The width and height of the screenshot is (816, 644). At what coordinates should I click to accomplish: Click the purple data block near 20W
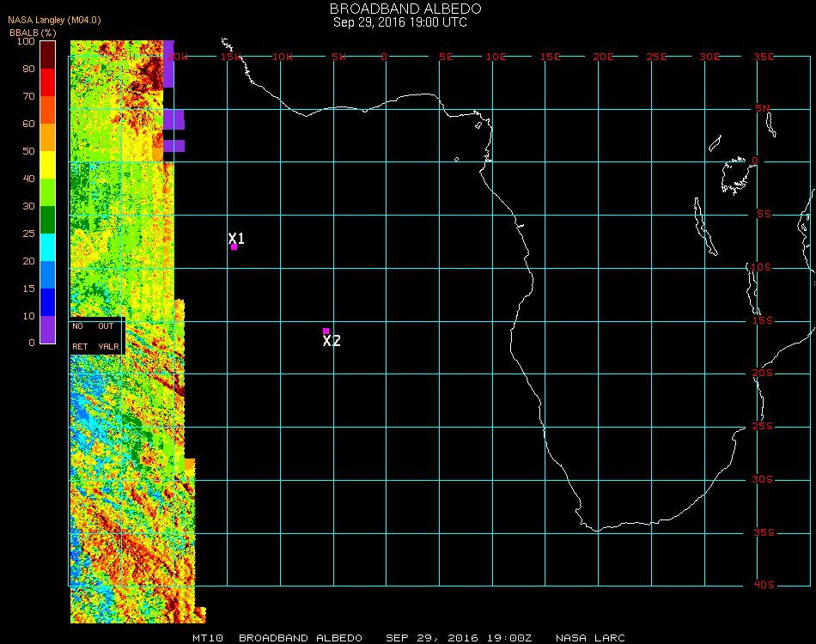pyautogui.click(x=173, y=119)
